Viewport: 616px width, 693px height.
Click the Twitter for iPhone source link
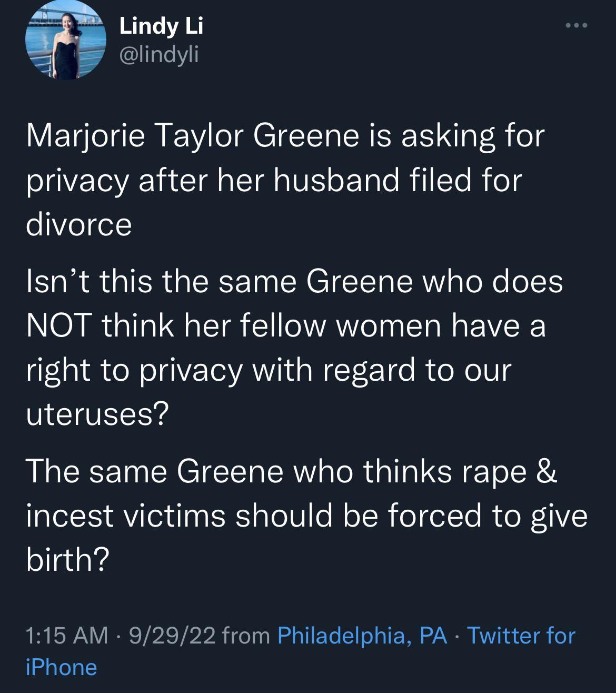[x=521, y=636]
